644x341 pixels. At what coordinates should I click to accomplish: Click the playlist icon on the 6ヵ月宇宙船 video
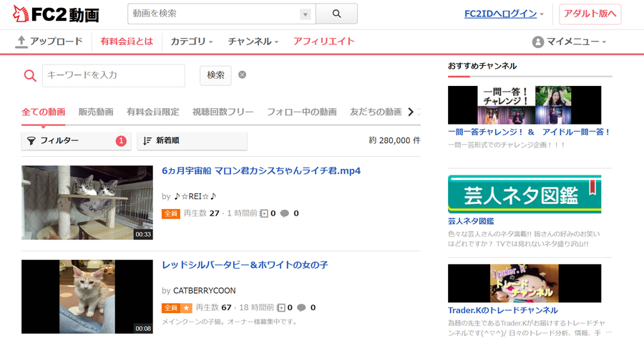click(x=263, y=213)
